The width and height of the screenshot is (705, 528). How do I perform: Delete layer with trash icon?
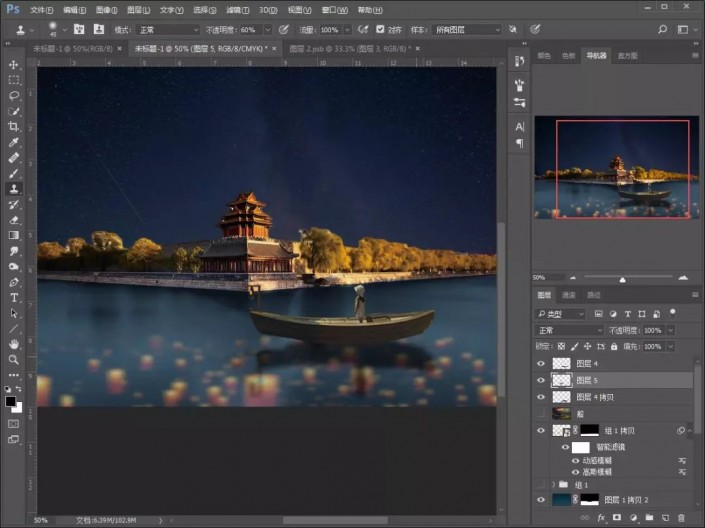tap(682, 518)
